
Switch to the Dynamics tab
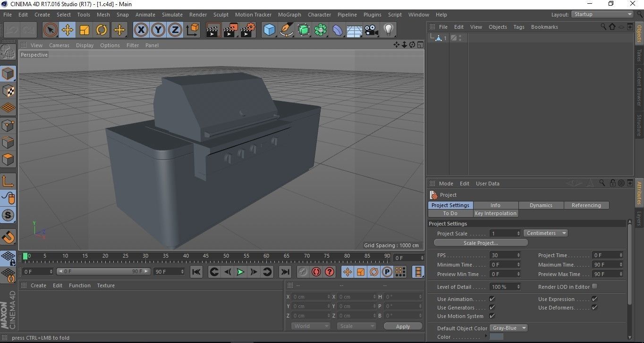[541, 205]
